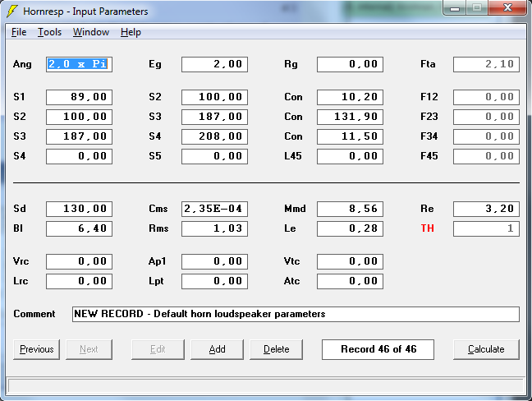This screenshot has height=401, width=532.
Task: Select the L45 input field
Action: point(350,156)
